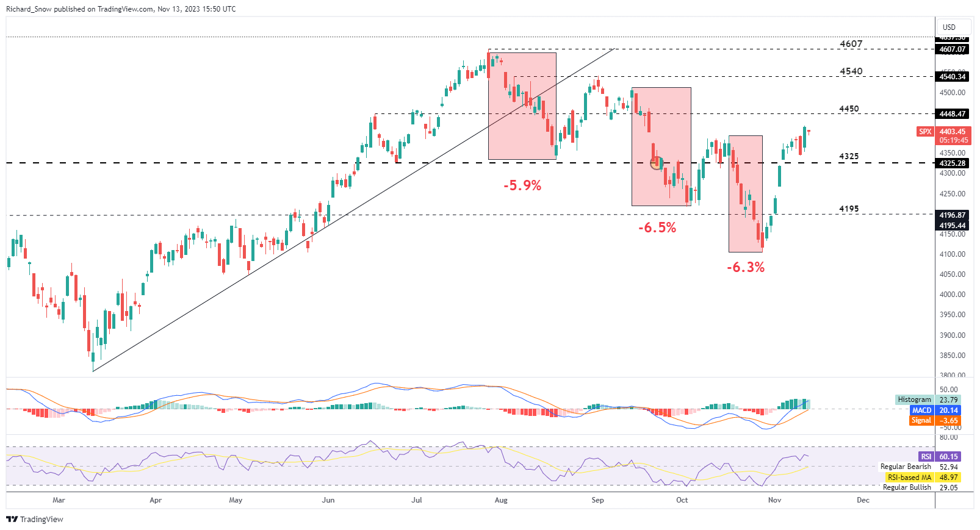980x530 pixels.
Task: Click the Regular Bullish label
Action: (x=907, y=487)
